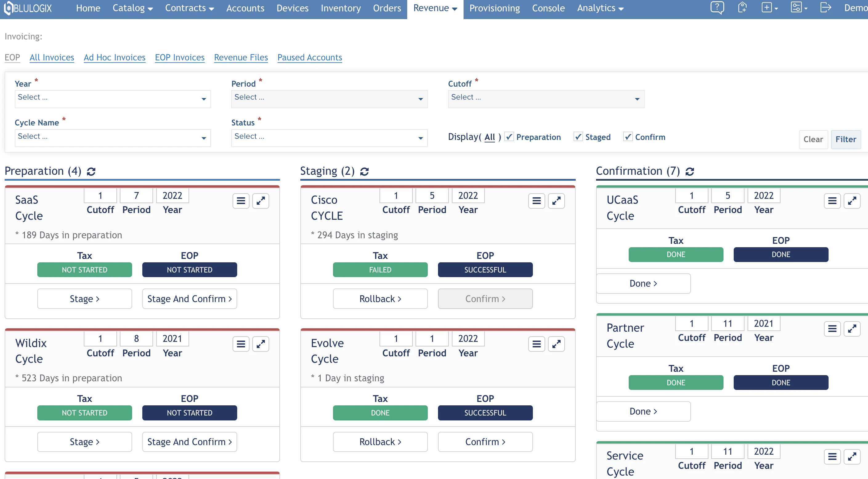This screenshot has height=479, width=868.
Task: Open the Analytics navigation menu
Action: click(x=600, y=8)
